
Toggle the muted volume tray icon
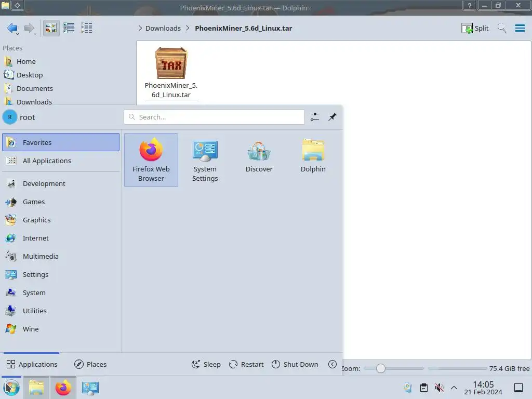click(x=439, y=388)
